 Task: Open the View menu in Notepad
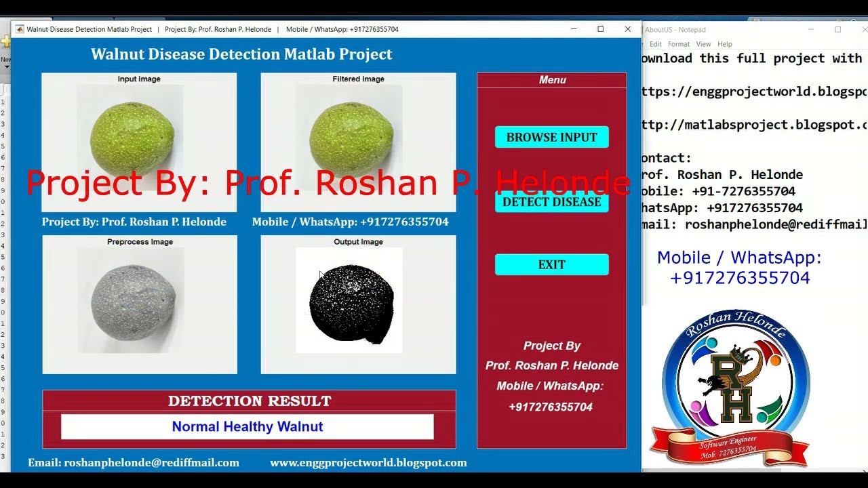point(703,44)
